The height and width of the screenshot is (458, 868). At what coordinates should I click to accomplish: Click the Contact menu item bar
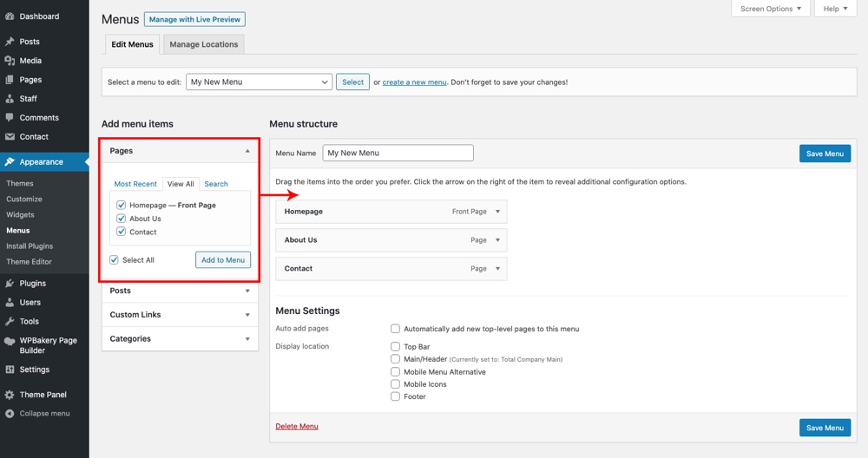pos(391,269)
